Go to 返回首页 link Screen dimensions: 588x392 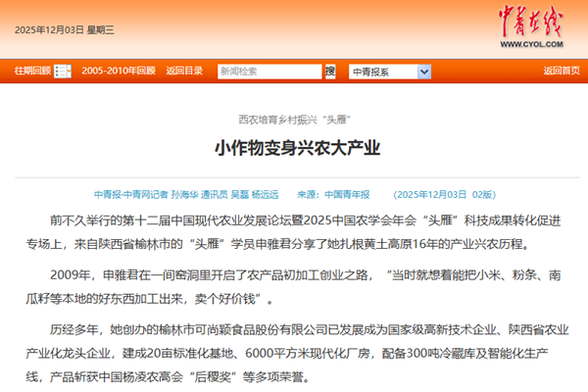pos(561,71)
